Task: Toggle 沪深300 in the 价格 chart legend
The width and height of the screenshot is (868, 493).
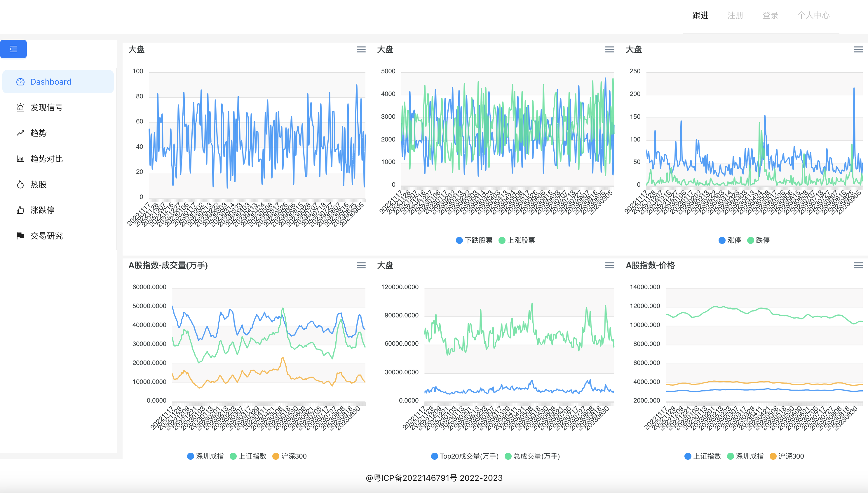Action: 787,456
